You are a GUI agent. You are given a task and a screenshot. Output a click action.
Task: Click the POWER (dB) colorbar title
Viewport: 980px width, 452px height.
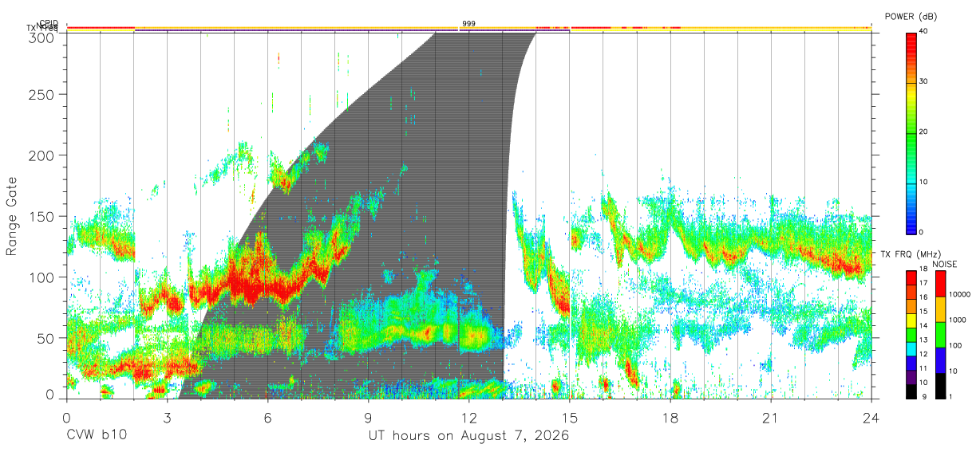(x=911, y=17)
